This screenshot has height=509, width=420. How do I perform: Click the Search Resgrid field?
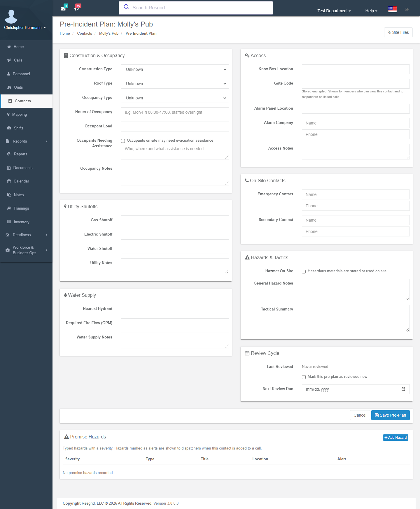click(196, 8)
